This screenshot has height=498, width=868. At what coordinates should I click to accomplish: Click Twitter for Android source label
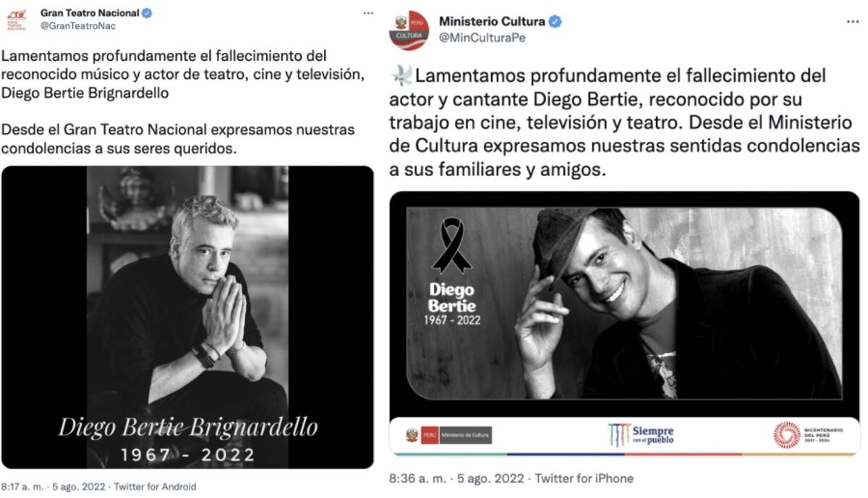[x=154, y=486]
